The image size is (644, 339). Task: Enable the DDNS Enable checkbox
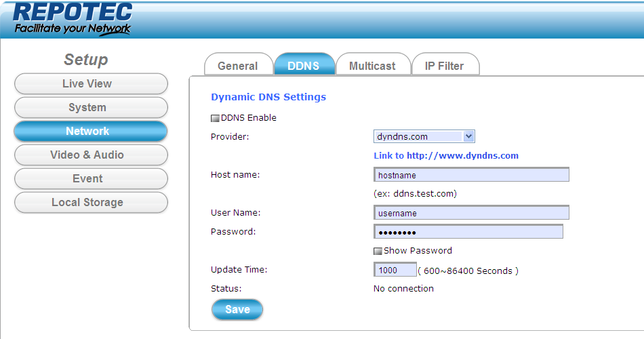[x=216, y=118]
